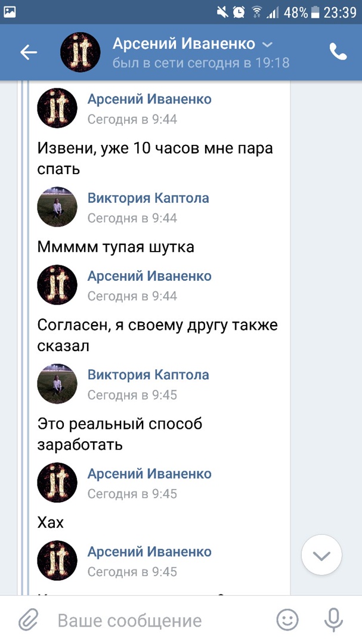Tap the gallery notification icon in status bar
The image size is (362, 644).
click(x=10, y=11)
